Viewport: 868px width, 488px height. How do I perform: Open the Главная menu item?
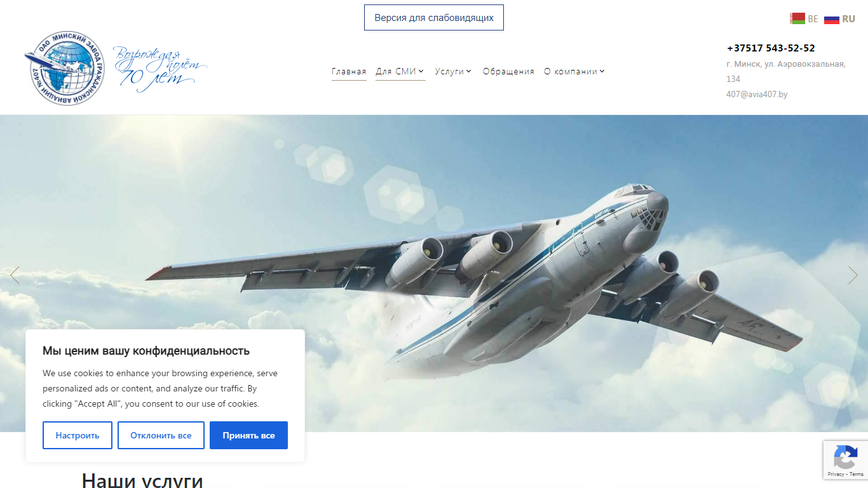click(x=349, y=71)
